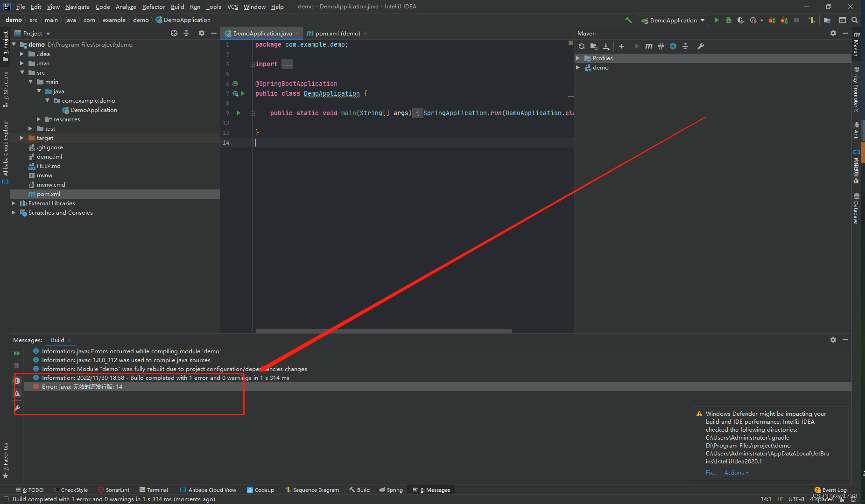Expand the target folder
The image size is (865, 504).
[x=22, y=138]
